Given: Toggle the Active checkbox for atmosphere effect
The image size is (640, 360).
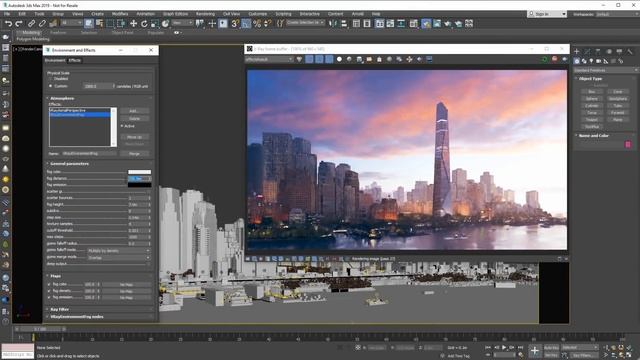Looking at the screenshot, I should (x=122, y=126).
